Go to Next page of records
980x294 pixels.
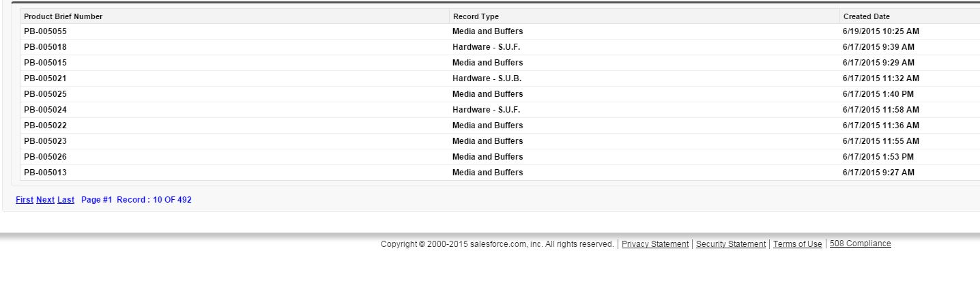click(45, 200)
